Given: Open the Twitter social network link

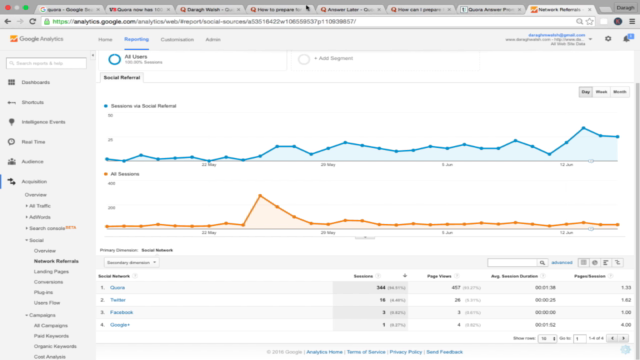Looking at the screenshot, I should (x=118, y=300).
